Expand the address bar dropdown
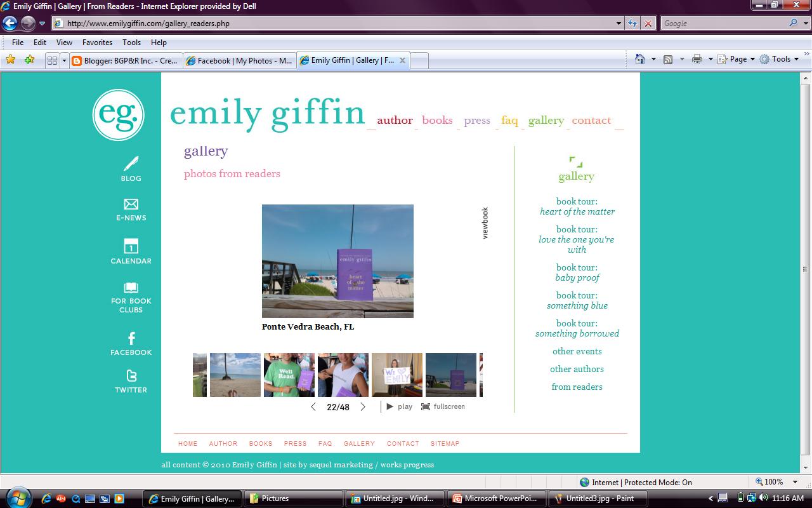 619,23
